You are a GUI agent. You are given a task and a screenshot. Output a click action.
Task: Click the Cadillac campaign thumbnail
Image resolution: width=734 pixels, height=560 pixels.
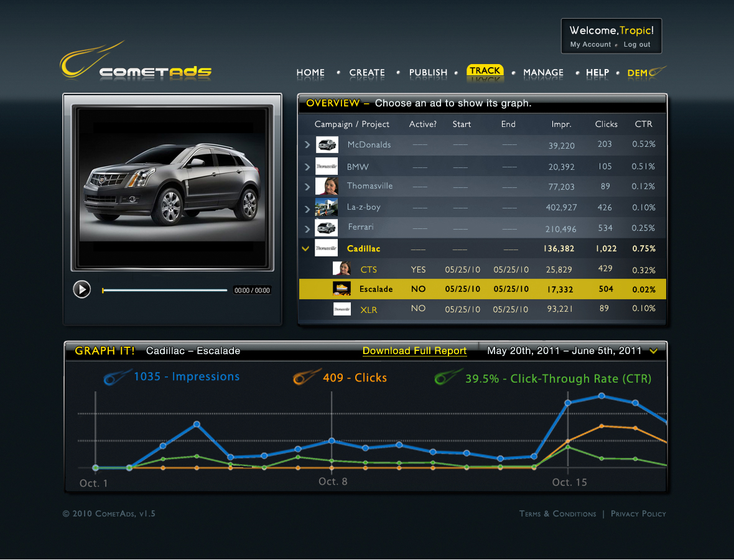327,248
